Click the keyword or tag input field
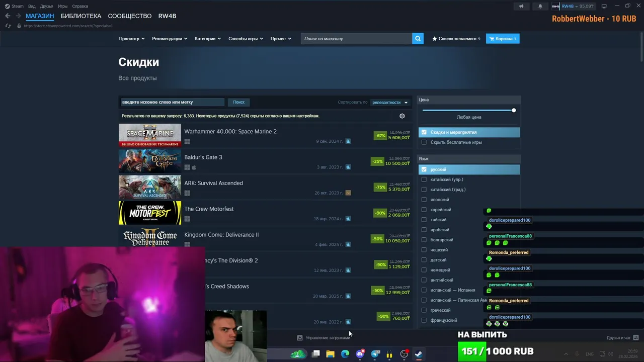 click(x=172, y=102)
